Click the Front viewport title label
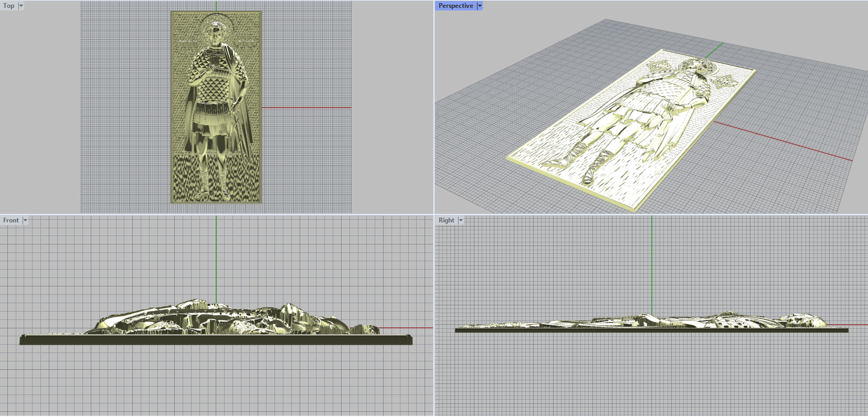This screenshot has width=868, height=417. [10, 220]
